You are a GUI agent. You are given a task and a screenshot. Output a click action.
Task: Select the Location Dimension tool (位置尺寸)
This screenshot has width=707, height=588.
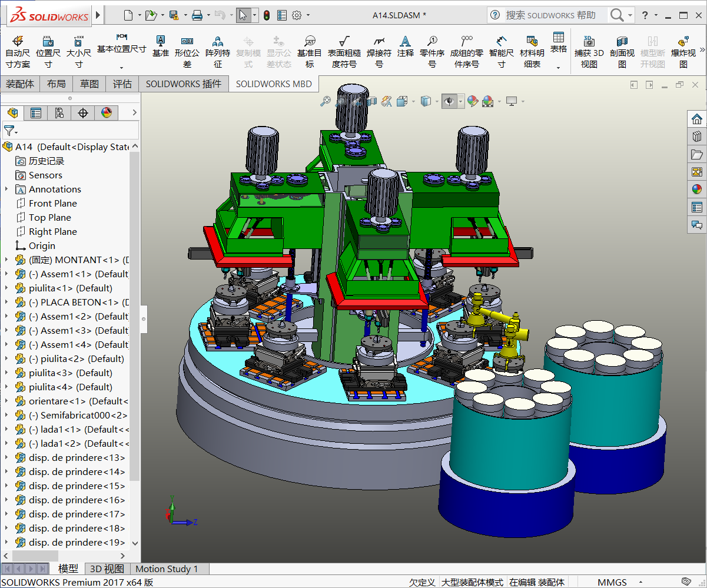[48, 51]
